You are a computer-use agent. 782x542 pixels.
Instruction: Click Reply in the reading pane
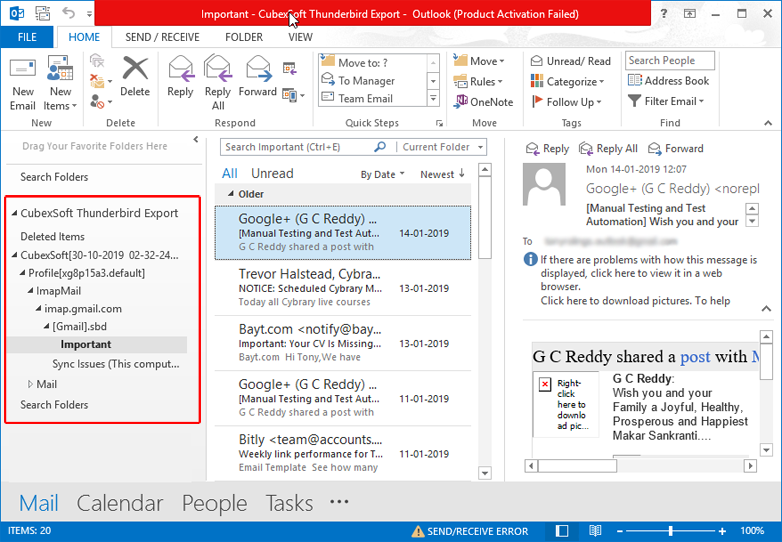point(547,149)
